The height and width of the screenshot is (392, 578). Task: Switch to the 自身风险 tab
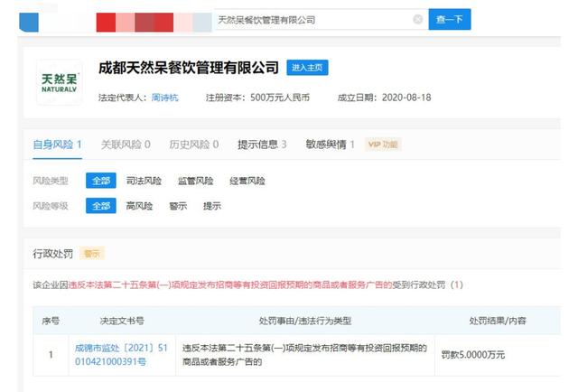pos(57,145)
